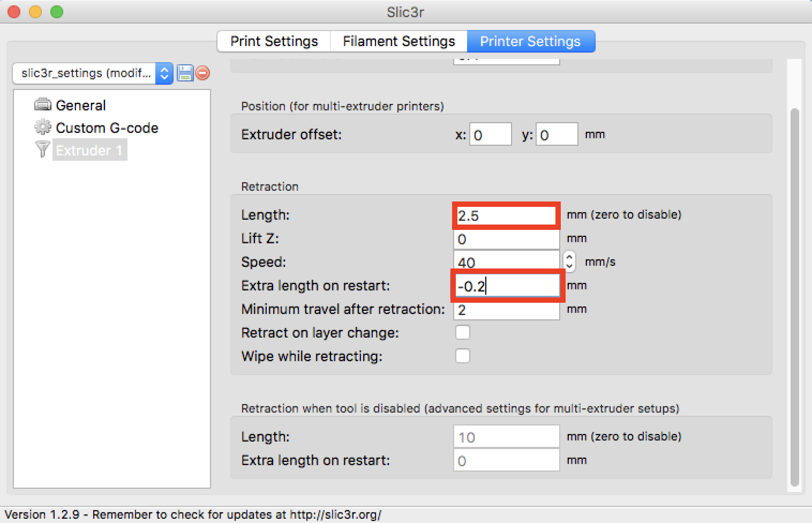Click the Lift Z input field

click(x=506, y=239)
